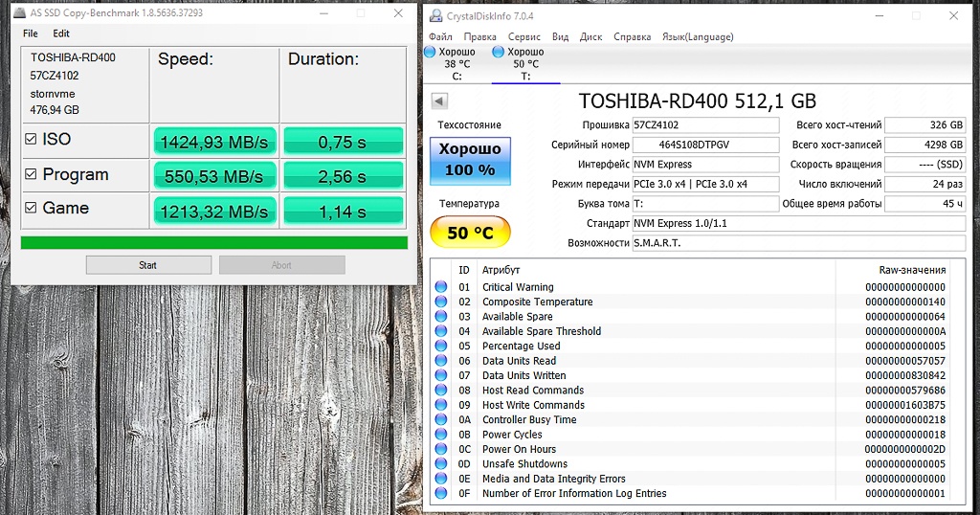Click the Game duration 1,14 s
980x515 pixels.
pyautogui.click(x=344, y=212)
